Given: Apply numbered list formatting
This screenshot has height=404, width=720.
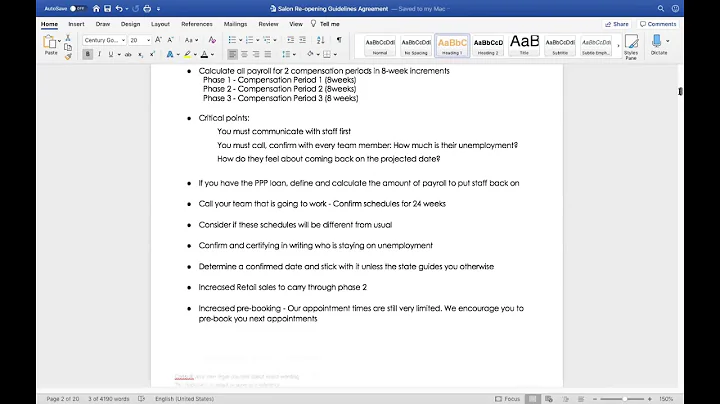Looking at the screenshot, I should (x=249, y=40).
